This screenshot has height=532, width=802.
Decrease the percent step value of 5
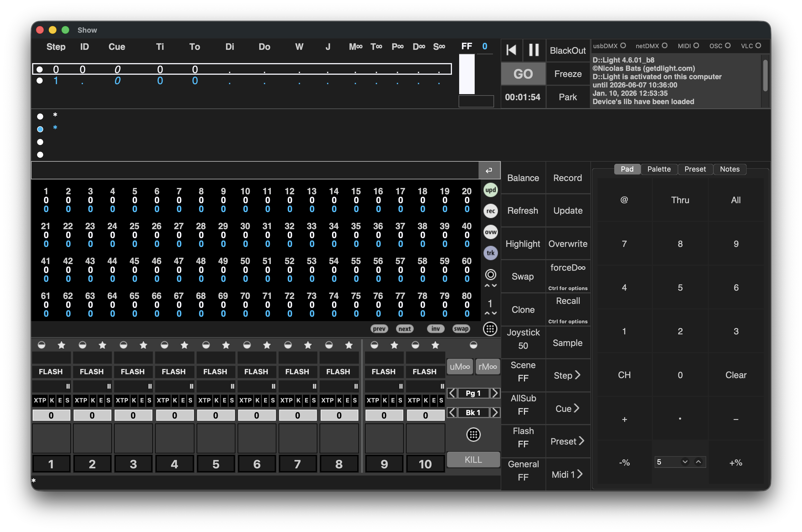click(x=685, y=462)
